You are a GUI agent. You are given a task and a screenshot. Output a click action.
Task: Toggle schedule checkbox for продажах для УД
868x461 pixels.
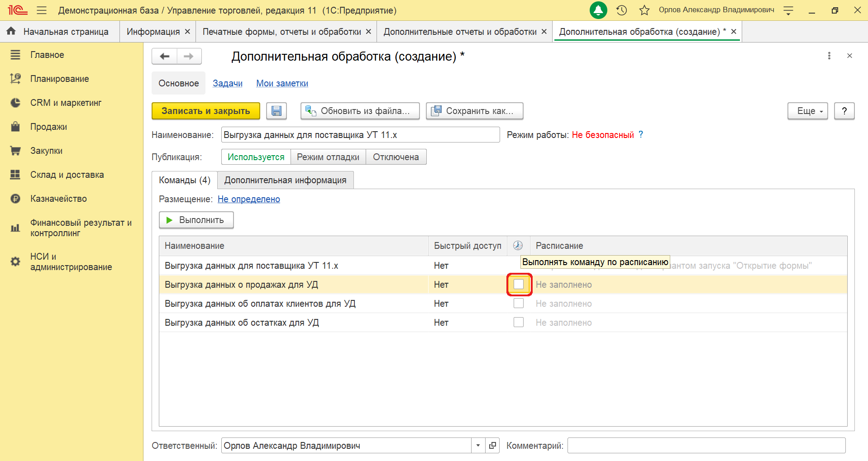519,284
